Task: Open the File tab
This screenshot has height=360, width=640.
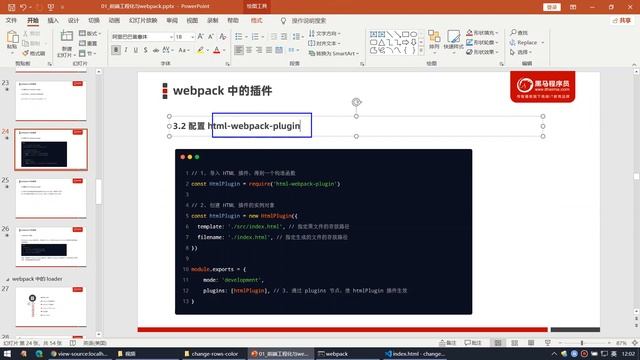Action: click(11, 20)
